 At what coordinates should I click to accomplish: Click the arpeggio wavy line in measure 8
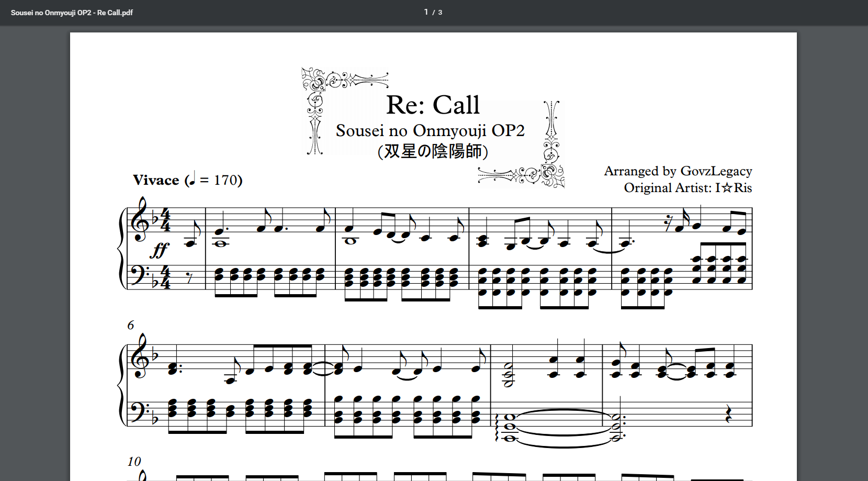click(497, 427)
